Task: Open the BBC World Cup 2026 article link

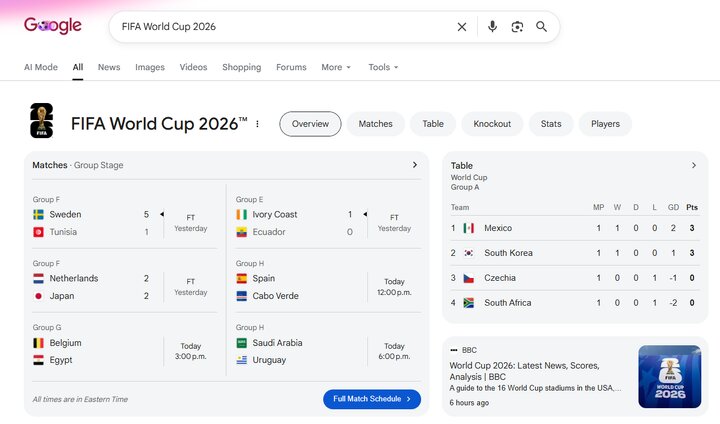Action: pos(524,371)
